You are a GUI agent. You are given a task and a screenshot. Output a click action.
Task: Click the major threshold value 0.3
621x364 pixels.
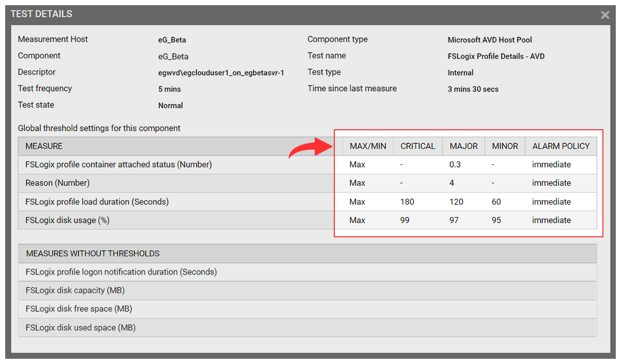click(455, 165)
